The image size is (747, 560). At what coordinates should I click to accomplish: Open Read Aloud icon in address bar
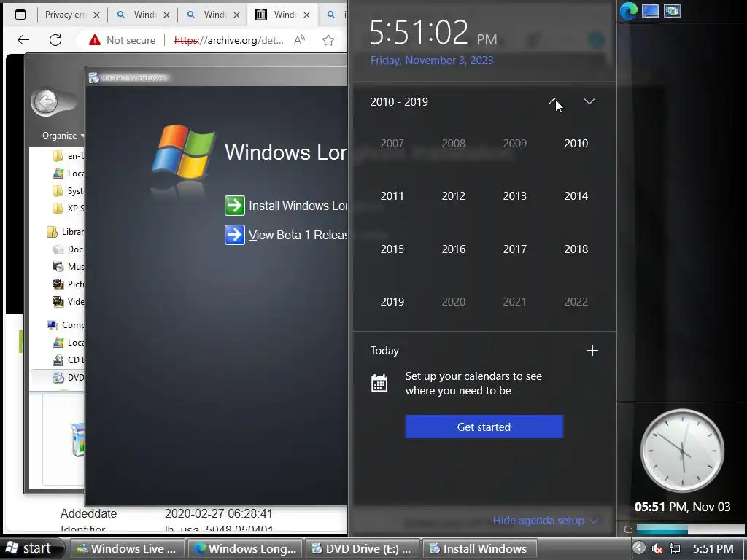299,40
